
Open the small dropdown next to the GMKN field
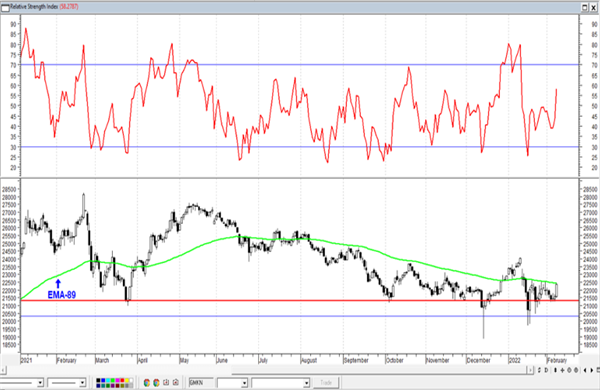244,383
